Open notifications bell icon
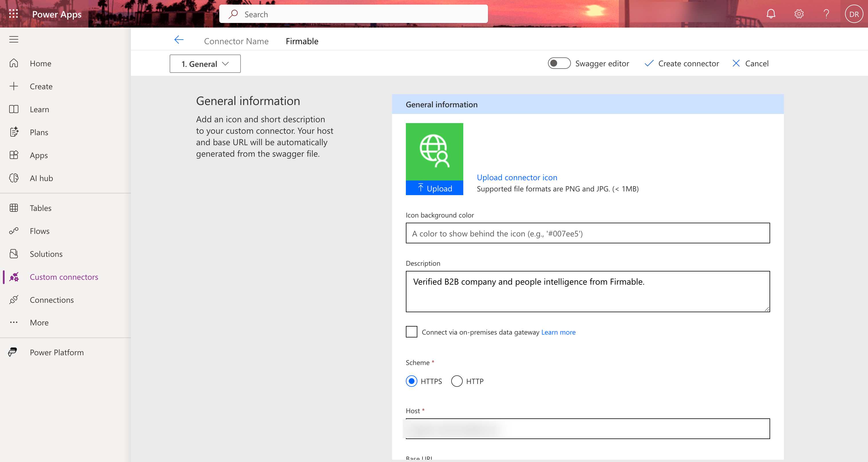 (771, 14)
